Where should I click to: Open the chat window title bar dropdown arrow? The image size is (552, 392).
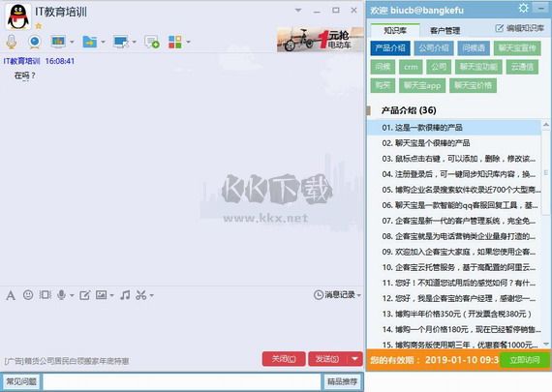coord(298,11)
